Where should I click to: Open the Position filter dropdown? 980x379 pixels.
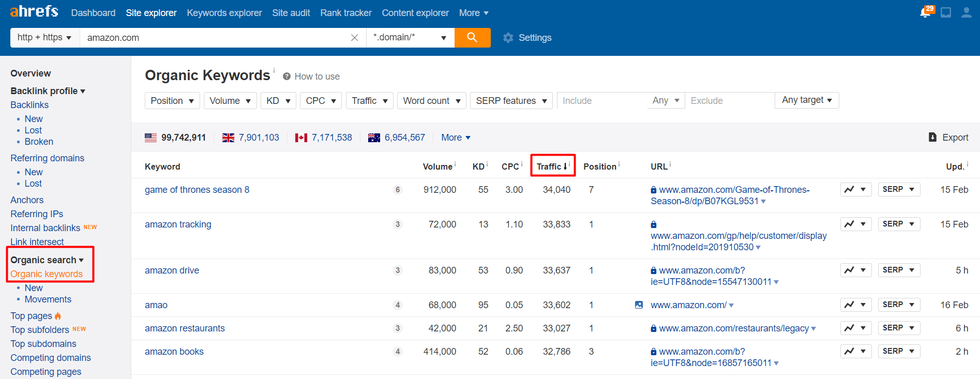pyautogui.click(x=172, y=101)
